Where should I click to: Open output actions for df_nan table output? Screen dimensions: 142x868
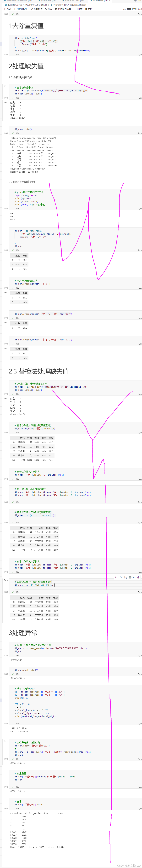[5, 255]
